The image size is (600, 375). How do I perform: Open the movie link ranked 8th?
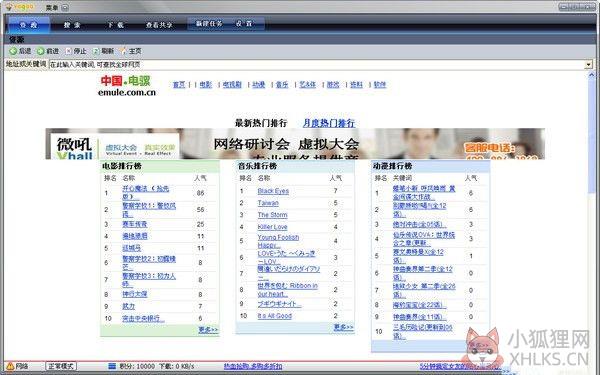[x=135, y=294]
